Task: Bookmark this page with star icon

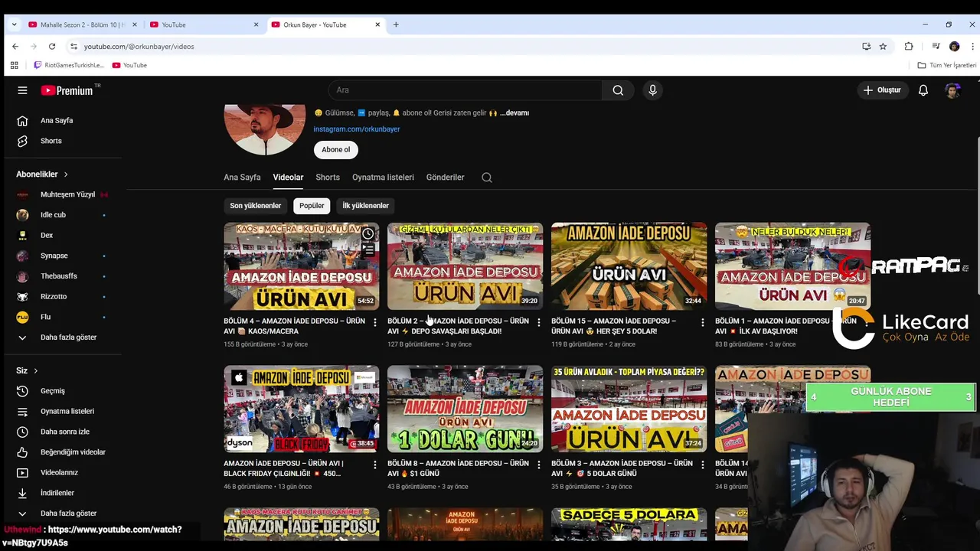Action: 883,47
